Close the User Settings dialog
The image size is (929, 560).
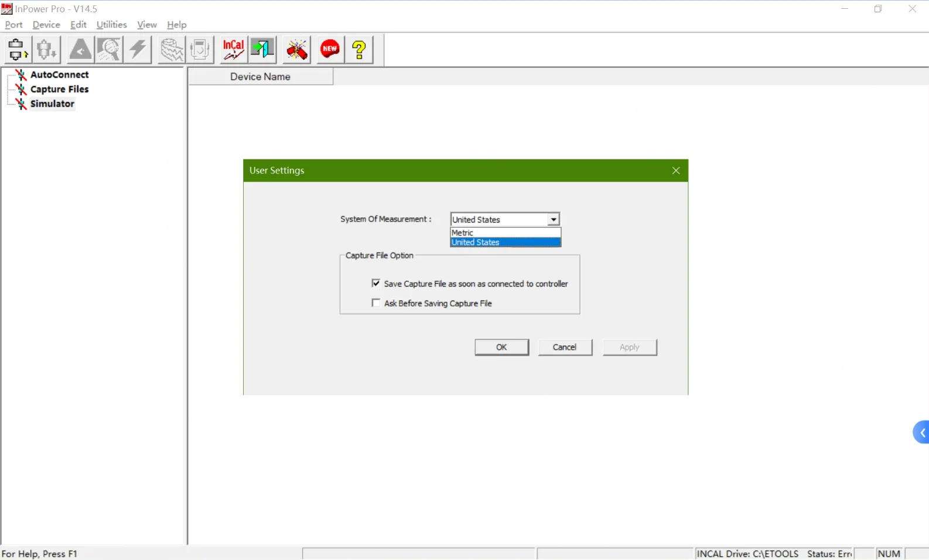click(x=676, y=170)
